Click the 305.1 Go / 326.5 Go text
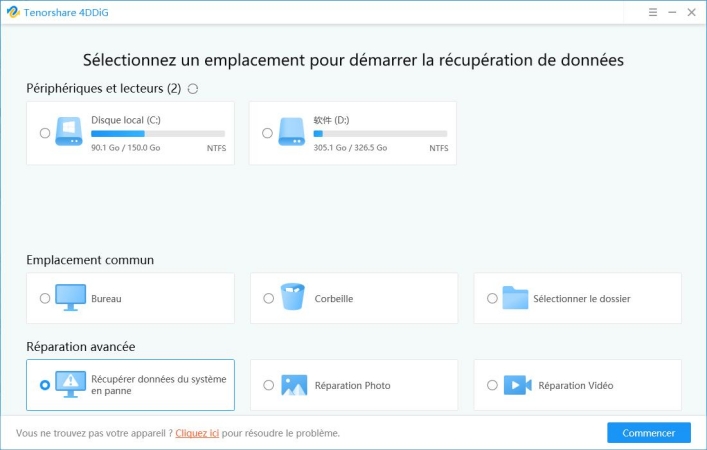Image resolution: width=707 pixels, height=450 pixels. (x=350, y=147)
